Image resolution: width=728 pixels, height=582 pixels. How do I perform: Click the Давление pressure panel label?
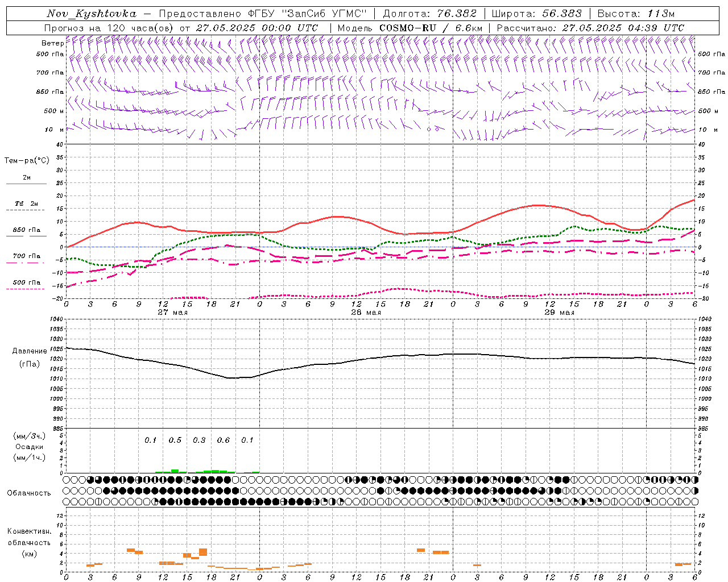(29, 351)
